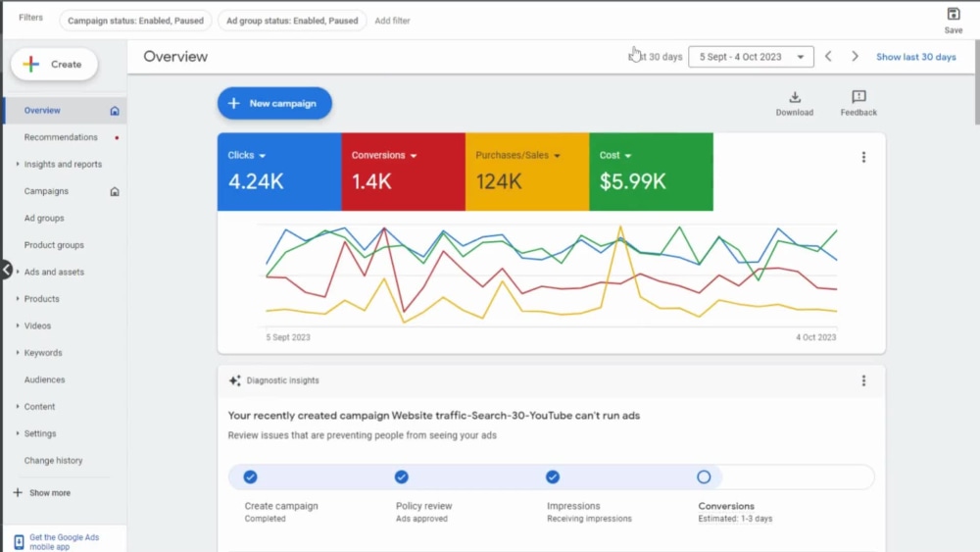Open scorecard three-dot options menu
The image size is (980, 552).
pyautogui.click(x=863, y=157)
